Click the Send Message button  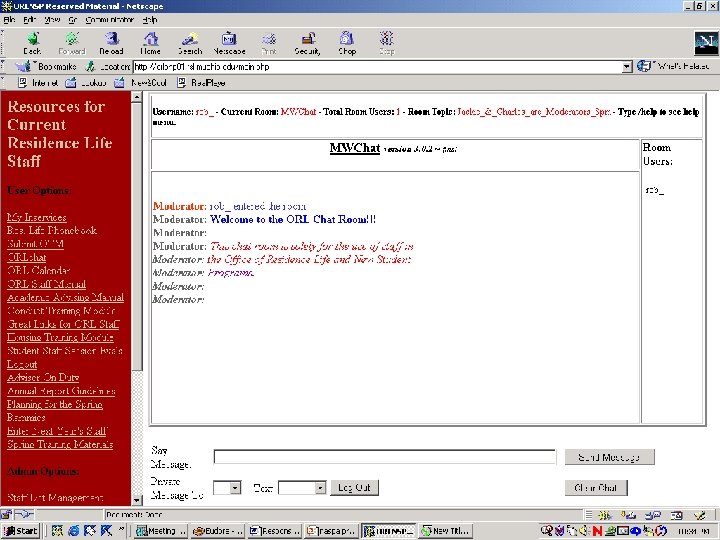pos(609,457)
